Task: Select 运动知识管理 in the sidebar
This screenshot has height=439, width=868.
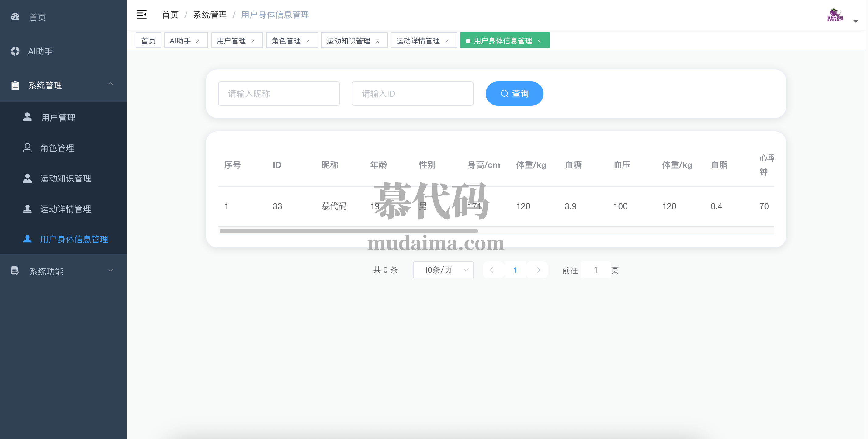Action: coord(66,178)
